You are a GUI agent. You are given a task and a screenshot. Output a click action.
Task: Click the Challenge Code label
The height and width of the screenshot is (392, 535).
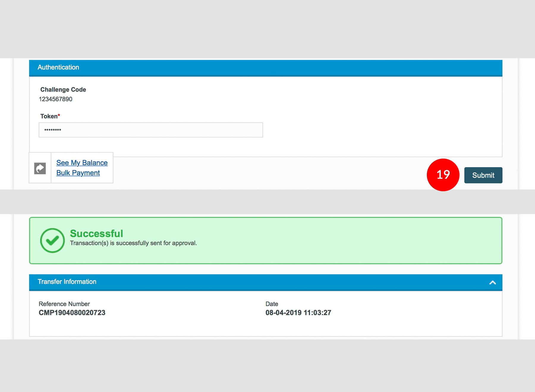click(x=63, y=90)
